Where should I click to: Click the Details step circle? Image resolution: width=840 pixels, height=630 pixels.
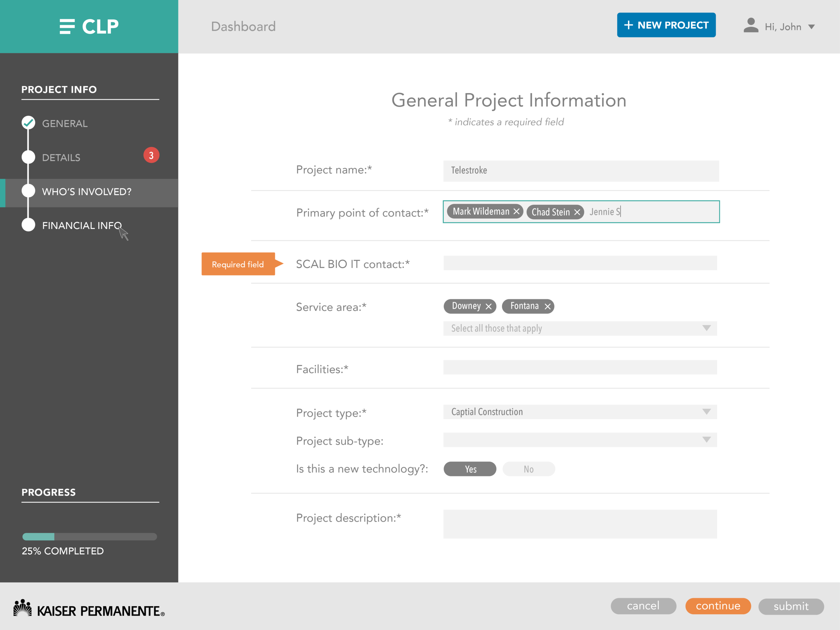pos(29,157)
